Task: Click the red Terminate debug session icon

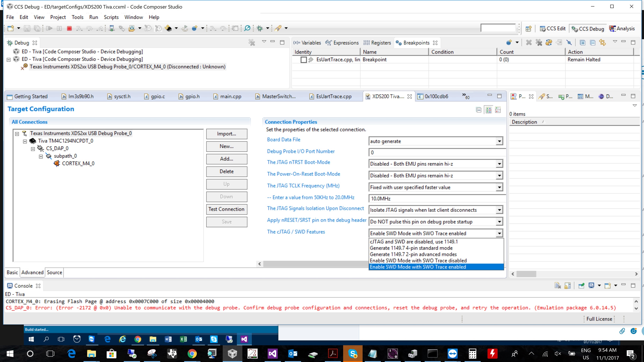Action: (69, 28)
